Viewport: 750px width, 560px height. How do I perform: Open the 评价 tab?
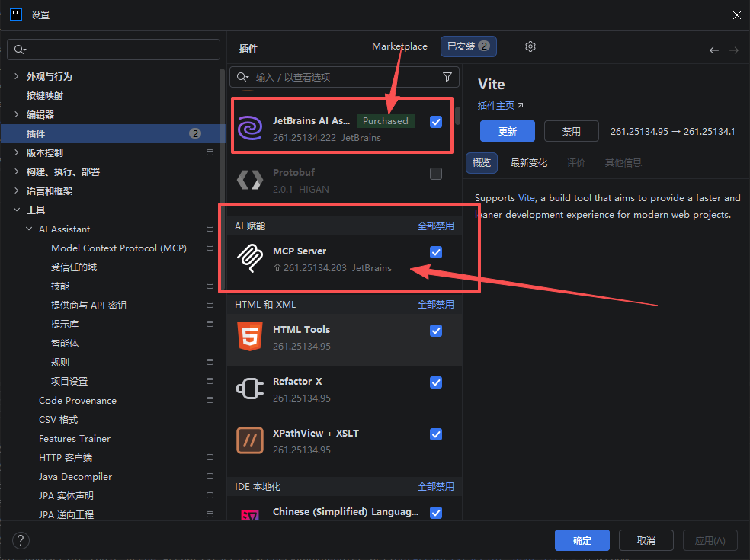click(x=576, y=162)
